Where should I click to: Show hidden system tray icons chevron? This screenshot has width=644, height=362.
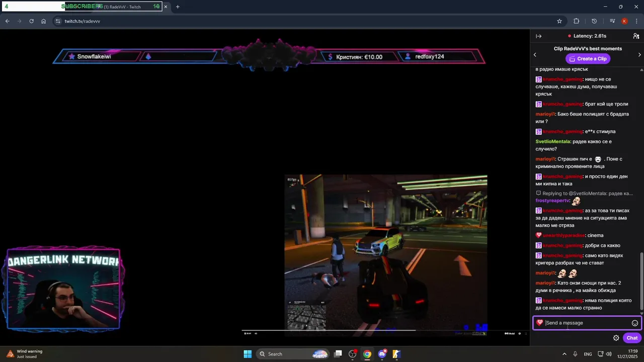coord(564,354)
